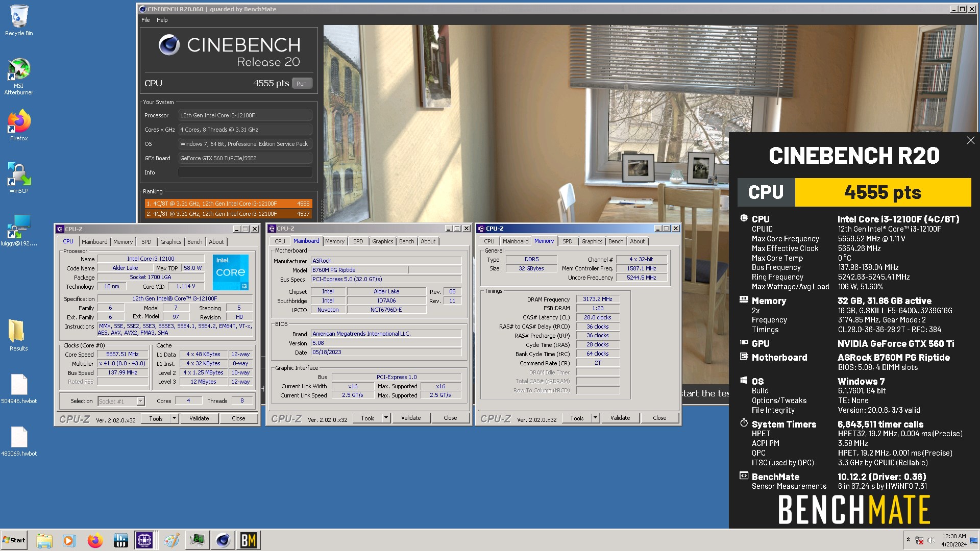This screenshot has width=980, height=551.
Task: Open the Windows Start button
Action: tap(14, 540)
